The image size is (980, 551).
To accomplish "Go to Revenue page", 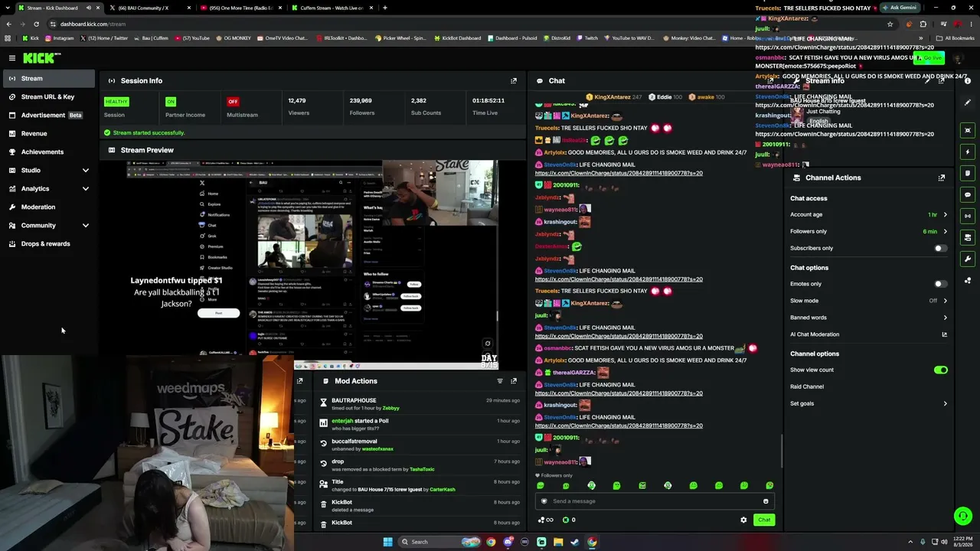I will coord(49,133).
